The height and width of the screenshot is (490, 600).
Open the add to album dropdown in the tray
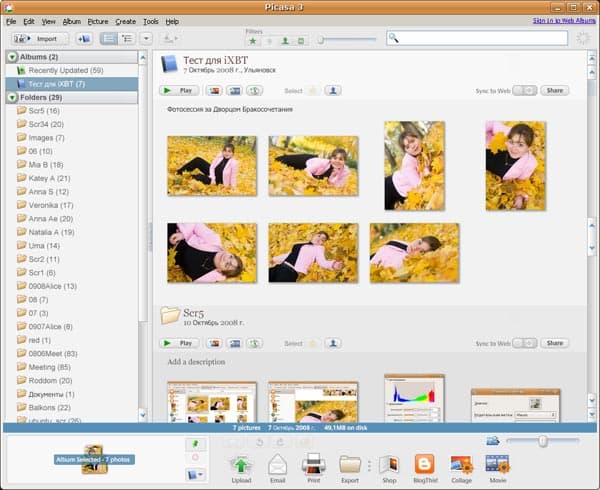(x=196, y=475)
